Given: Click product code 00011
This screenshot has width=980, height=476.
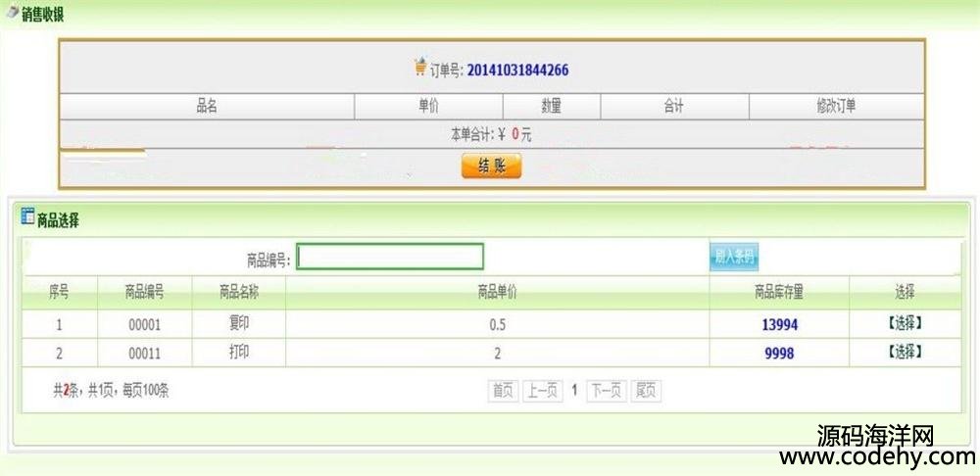Looking at the screenshot, I should [x=144, y=354].
